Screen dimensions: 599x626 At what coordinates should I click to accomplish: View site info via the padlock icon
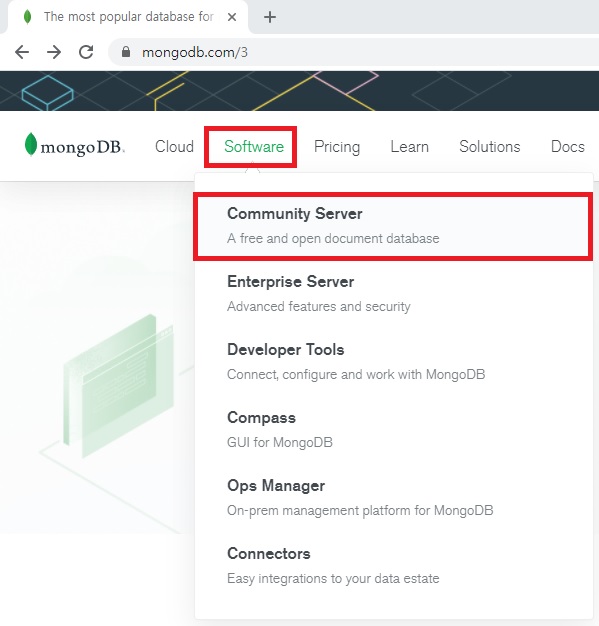[126, 52]
